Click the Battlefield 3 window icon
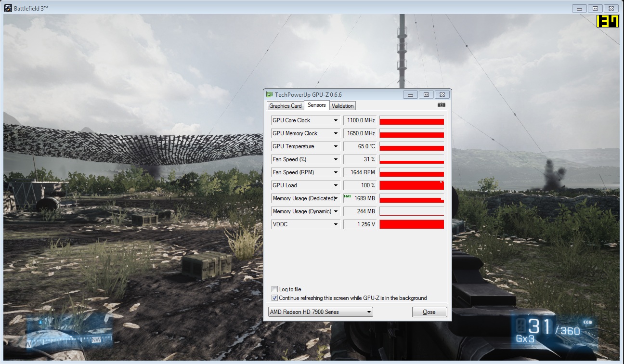 [x=8, y=8]
